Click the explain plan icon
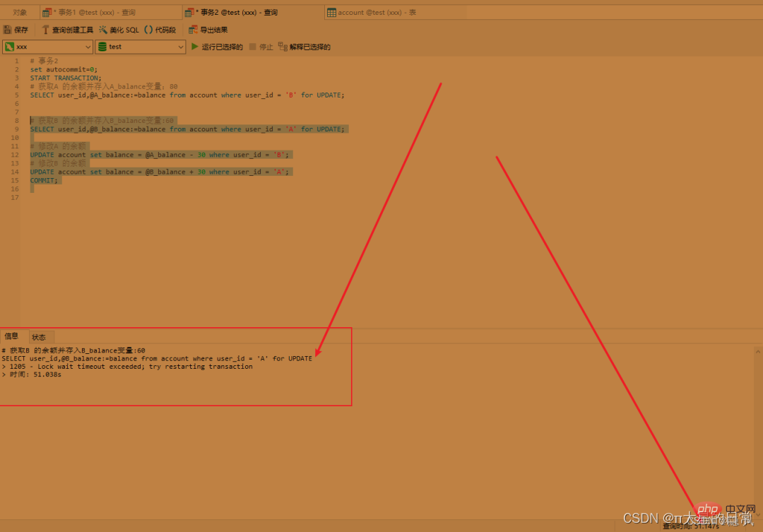763x532 pixels. 283,47
